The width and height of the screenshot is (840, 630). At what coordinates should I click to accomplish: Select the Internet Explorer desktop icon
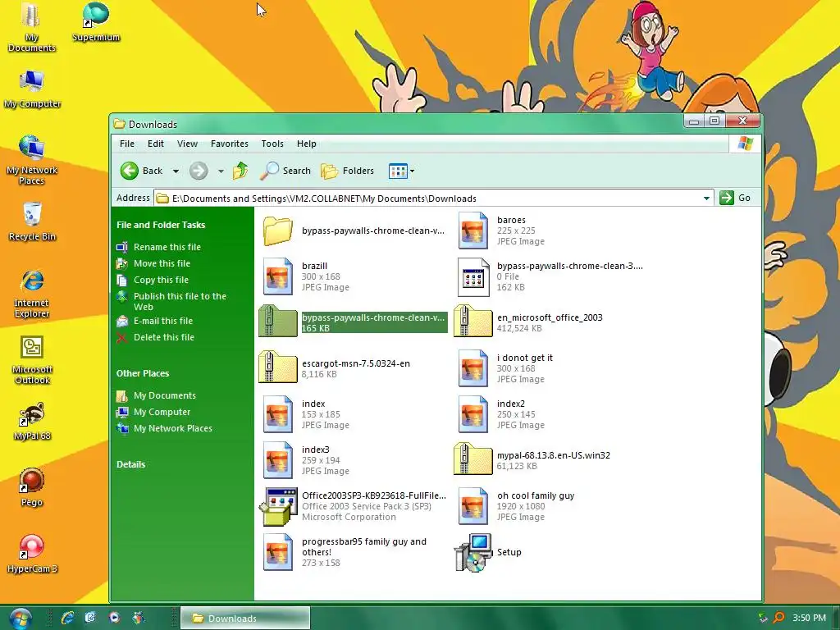(x=32, y=294)
